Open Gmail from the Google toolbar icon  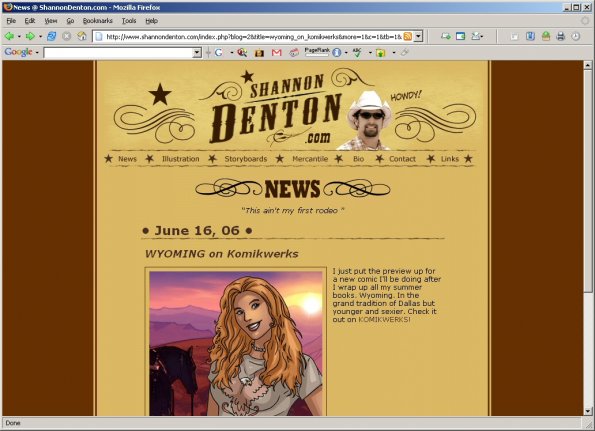[277, 53]
